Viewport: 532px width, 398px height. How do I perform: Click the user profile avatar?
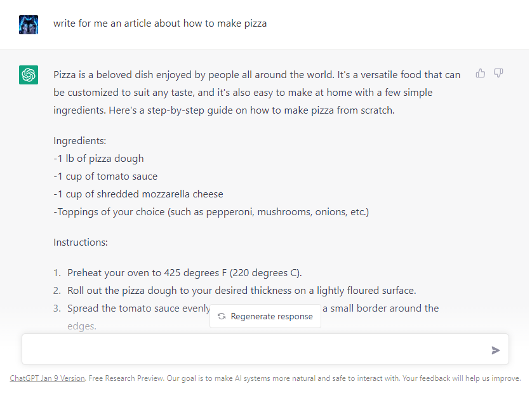pyautogui.click(x=28, y=23)
